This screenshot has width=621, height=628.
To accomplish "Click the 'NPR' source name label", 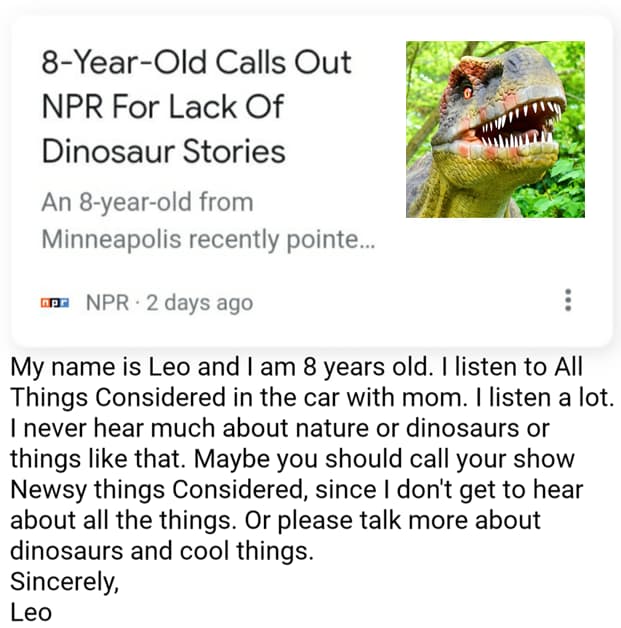I will coord(107,302).
